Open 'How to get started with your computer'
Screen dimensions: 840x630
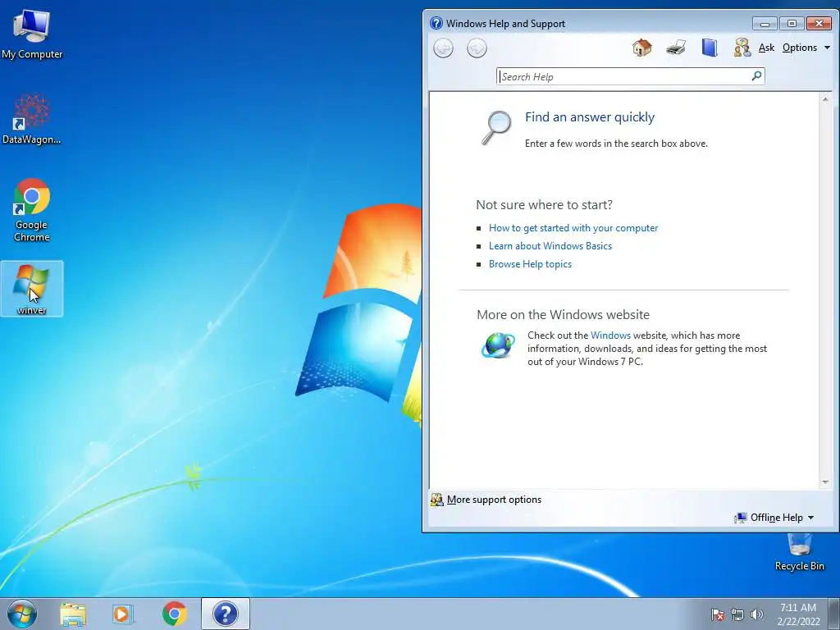coord(573,228)
